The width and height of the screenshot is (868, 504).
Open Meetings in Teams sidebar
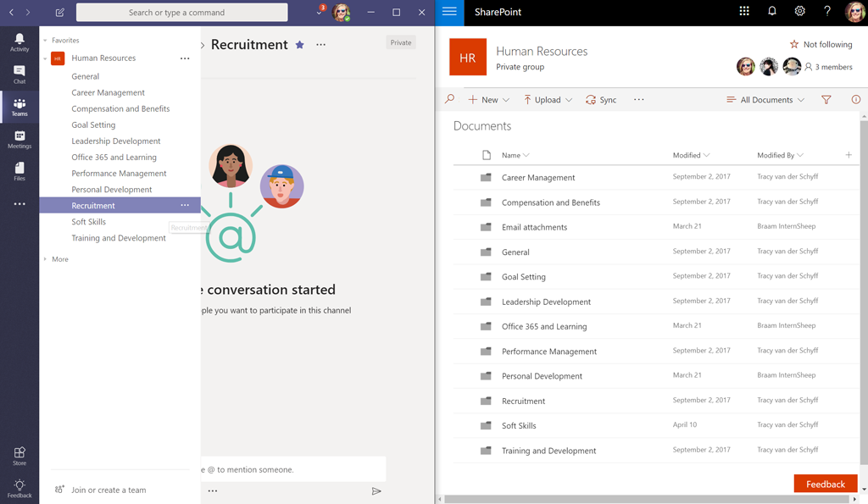(x=19, y=140)
